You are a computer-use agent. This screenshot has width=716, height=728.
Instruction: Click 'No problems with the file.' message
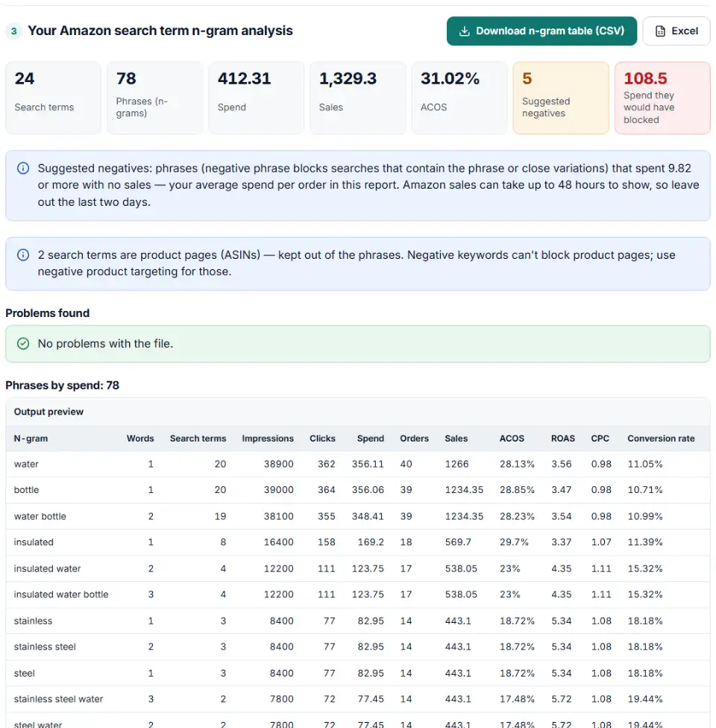point(105,344)
